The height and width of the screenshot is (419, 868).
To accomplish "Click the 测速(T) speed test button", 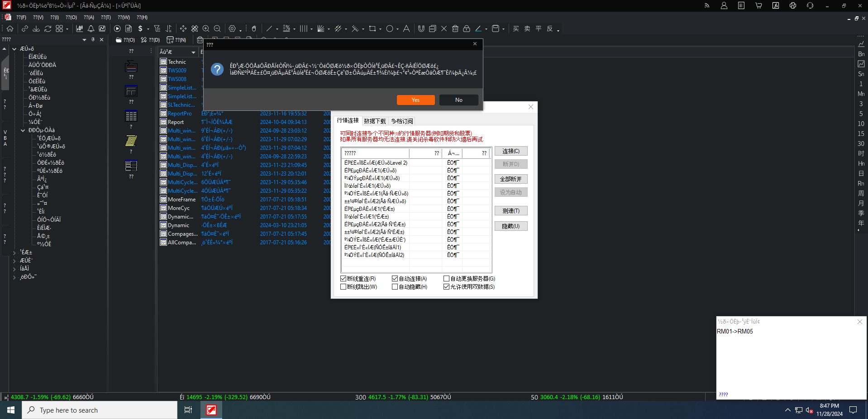I will (x=511, y=211).
